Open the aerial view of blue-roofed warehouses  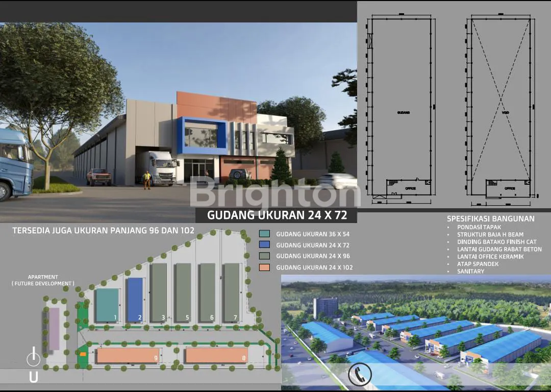pyautogui.click(x=415, y=333)
